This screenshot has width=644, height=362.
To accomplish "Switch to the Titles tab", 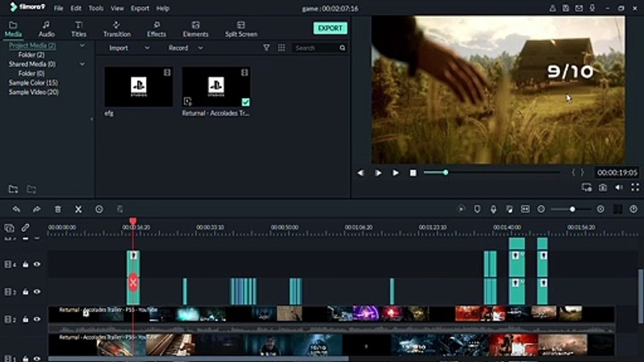I will pyautogui.click(x=78, y=29).
